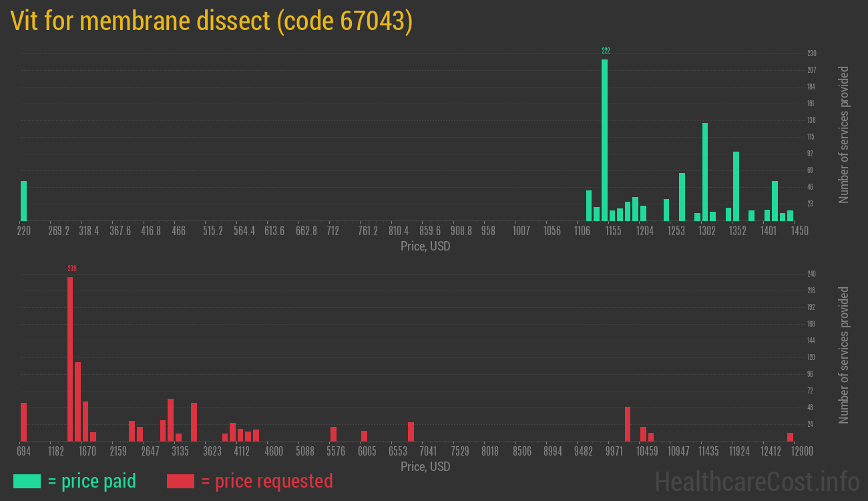The image size is (868, 501).
Task: Click the tall green bar near 1302
Action: coord(705,172)
